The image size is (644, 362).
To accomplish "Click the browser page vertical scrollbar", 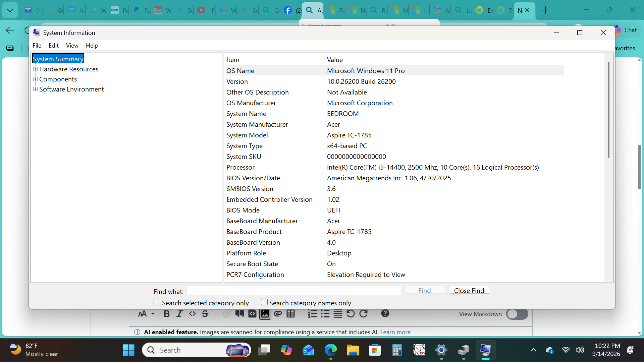I will pos(639,167).
